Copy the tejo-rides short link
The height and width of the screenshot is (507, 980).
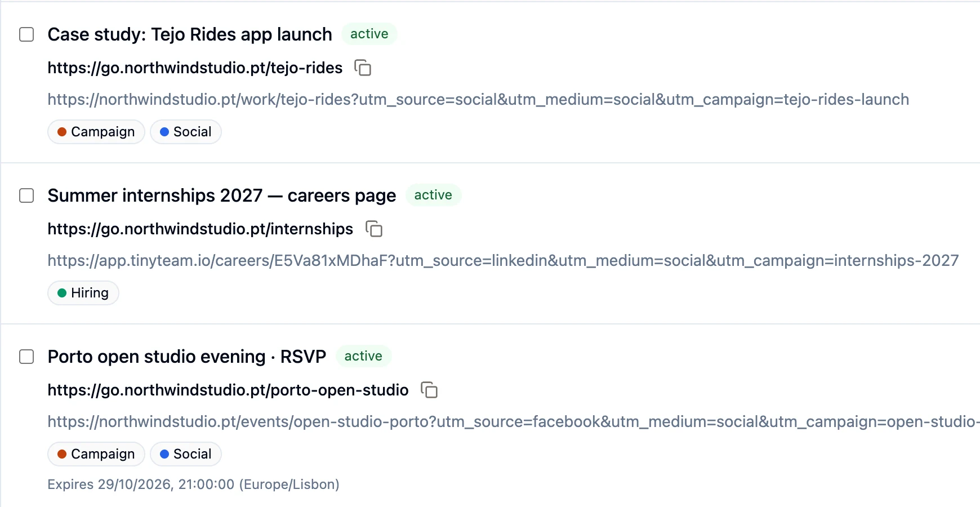[x=363, y=68]
